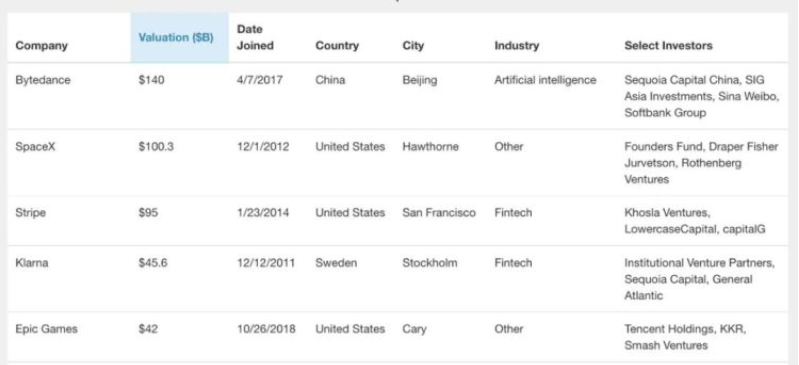Click the $140 valuation cell

pyautogui.click(x=151, y=81)
